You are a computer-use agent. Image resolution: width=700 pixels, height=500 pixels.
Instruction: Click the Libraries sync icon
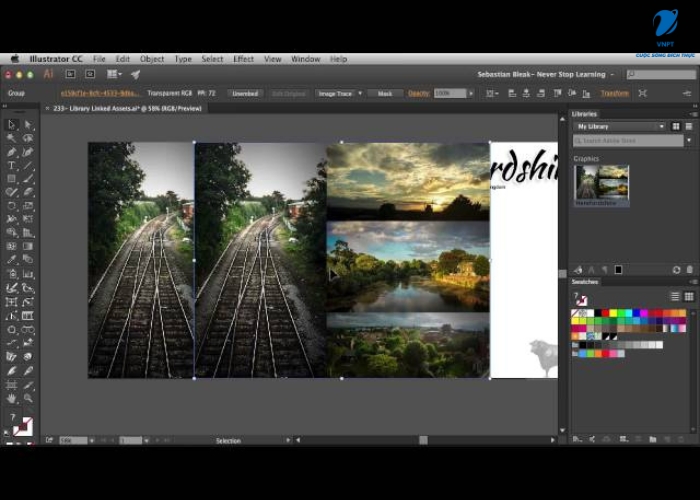point(676,270)
